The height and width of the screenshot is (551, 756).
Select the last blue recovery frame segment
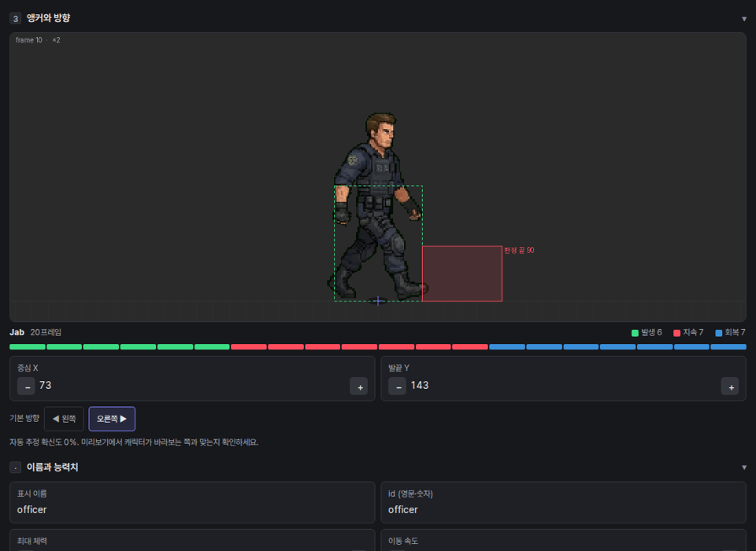(x=728, y=346)
